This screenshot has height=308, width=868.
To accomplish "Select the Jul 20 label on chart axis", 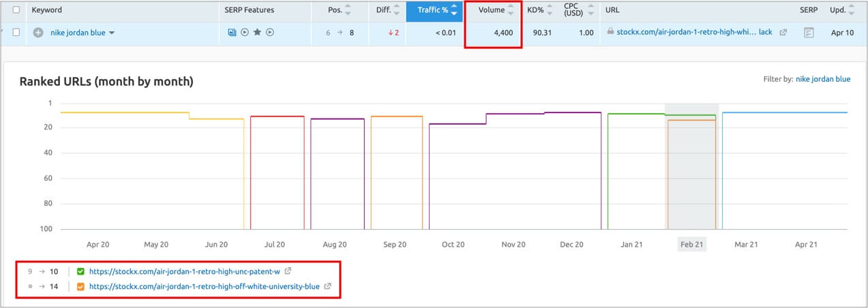I will point(275,244).
